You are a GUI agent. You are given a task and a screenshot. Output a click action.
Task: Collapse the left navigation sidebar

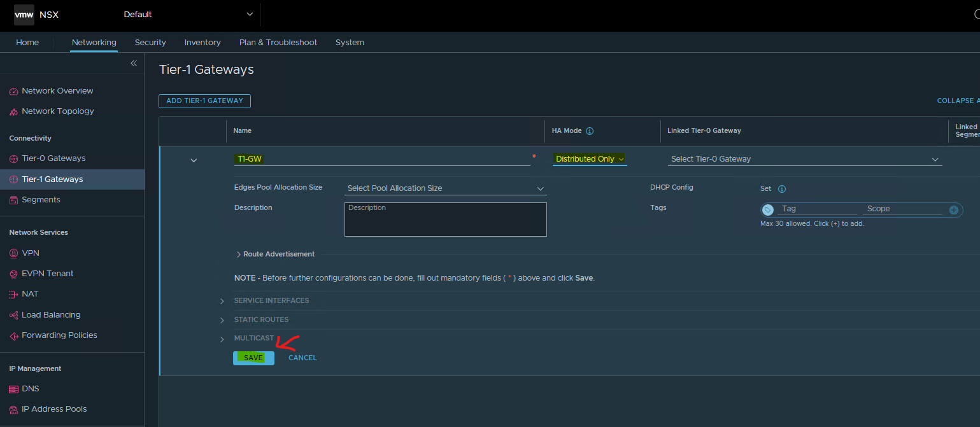pos(134,64)
